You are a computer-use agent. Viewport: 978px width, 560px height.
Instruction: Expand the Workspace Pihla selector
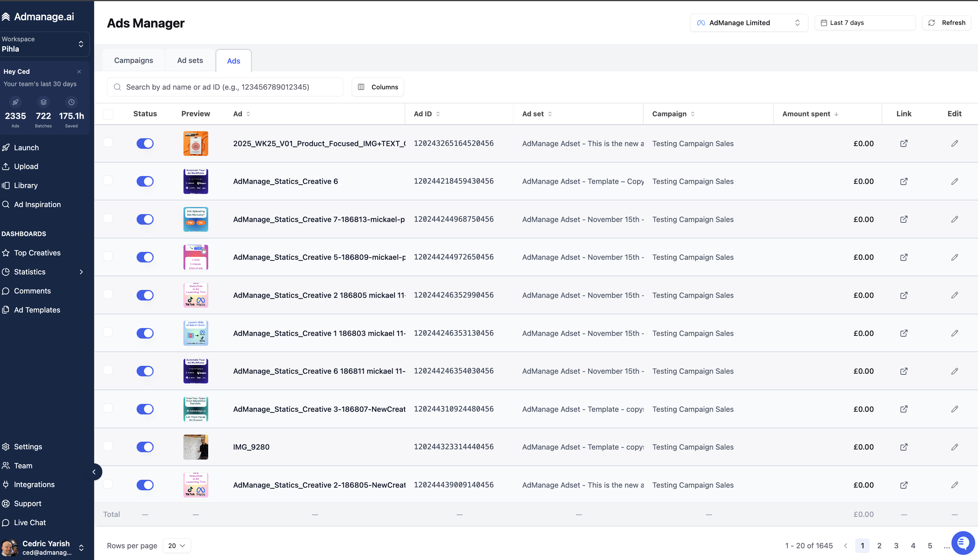click(42, 44)
